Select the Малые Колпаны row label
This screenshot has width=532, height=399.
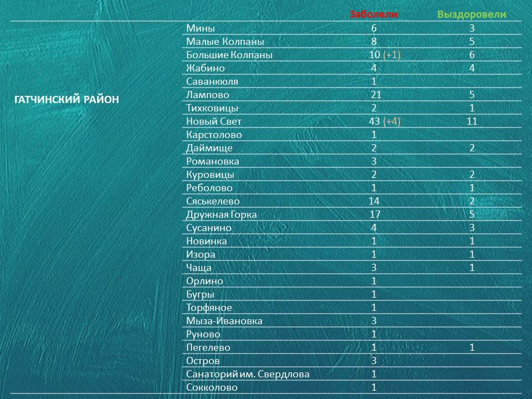225,42
